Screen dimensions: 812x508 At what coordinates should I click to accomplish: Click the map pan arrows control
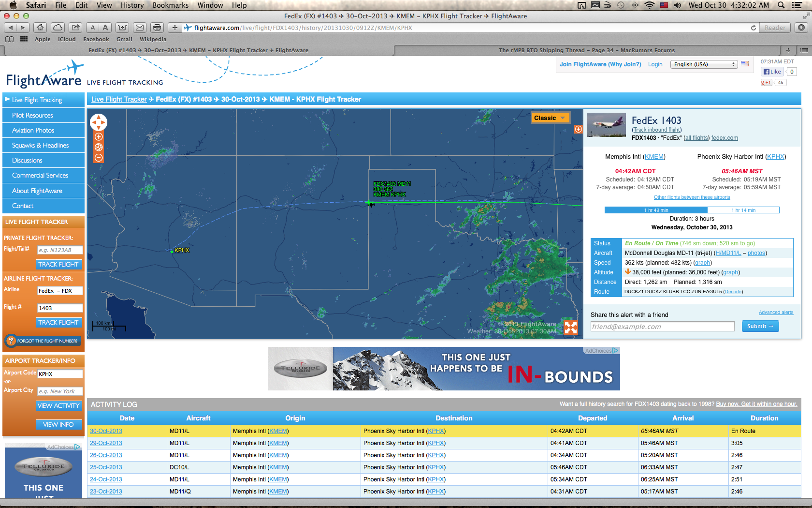coord(99,122)
